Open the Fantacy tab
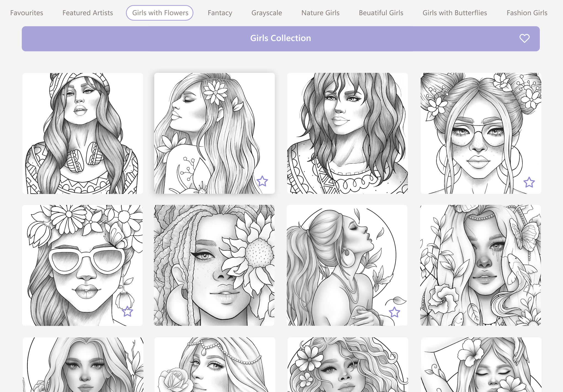 coord(220,13)
